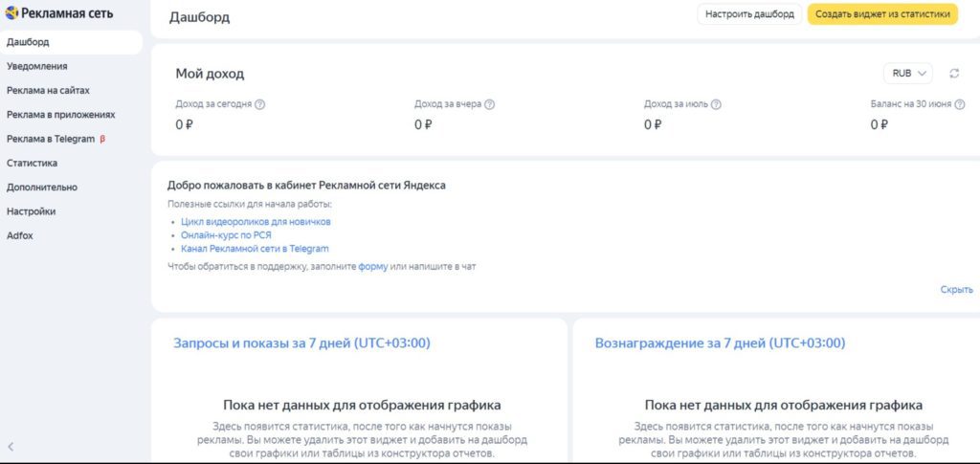Click the 0 ₽ value under Доход за июль
This screenshot has width=980, height=464.
click(x=653, y=125)
